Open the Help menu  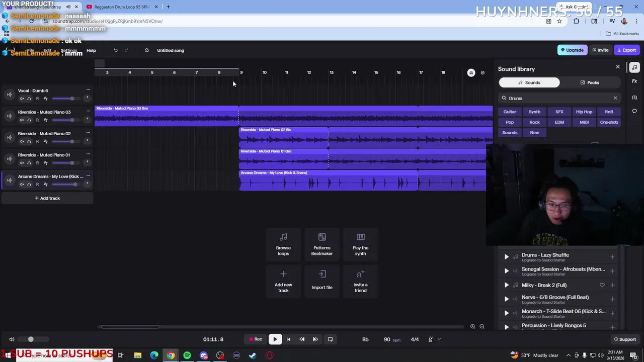click(91, 50)
